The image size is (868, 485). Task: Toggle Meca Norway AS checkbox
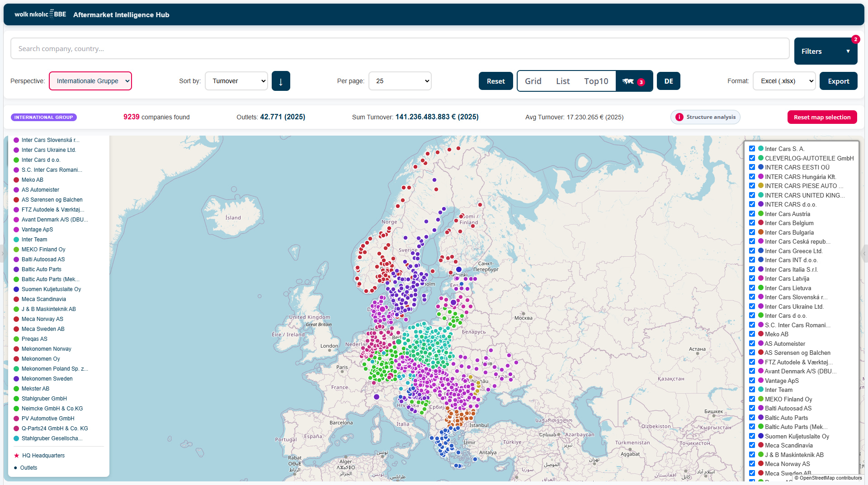[752, 464]
